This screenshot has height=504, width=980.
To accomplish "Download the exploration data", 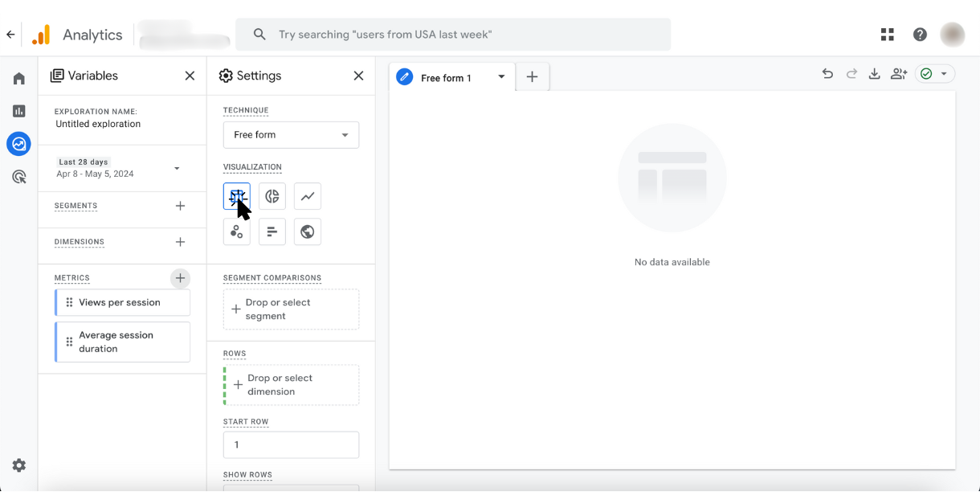I will [874, 74].
